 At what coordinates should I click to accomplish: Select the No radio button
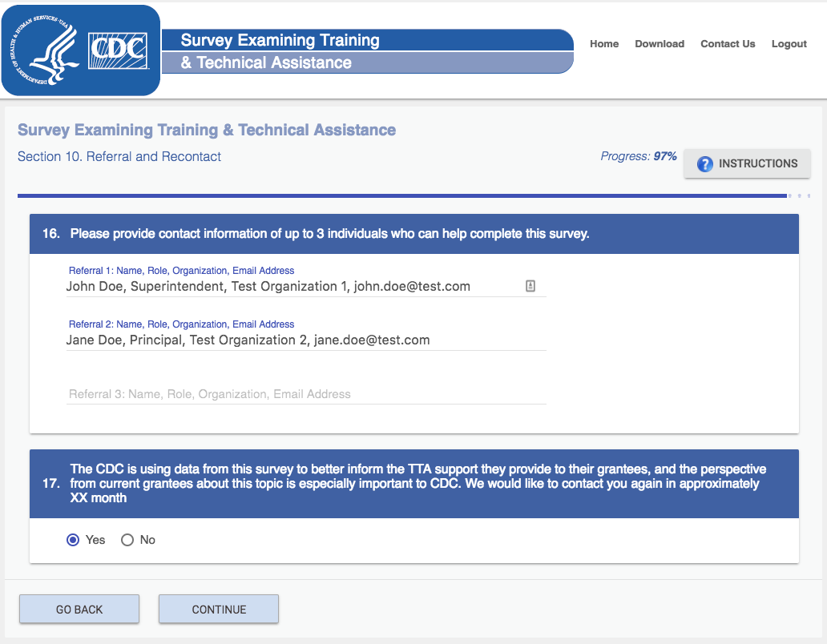[127, 540]
